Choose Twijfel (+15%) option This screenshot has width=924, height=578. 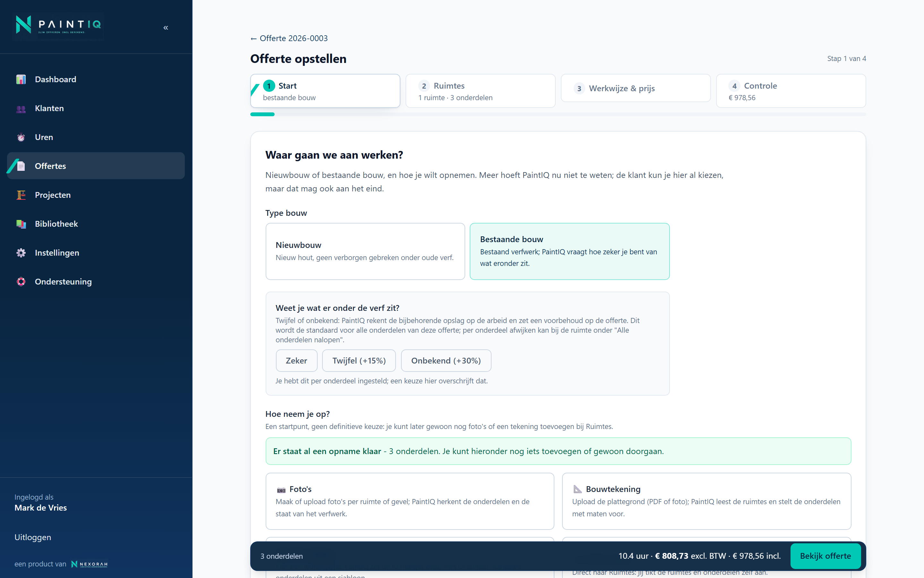click(359, 361)
